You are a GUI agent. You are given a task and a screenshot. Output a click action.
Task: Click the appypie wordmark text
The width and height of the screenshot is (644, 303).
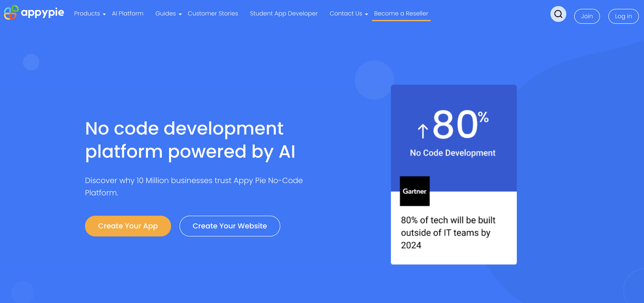click(x=42, y=13)
